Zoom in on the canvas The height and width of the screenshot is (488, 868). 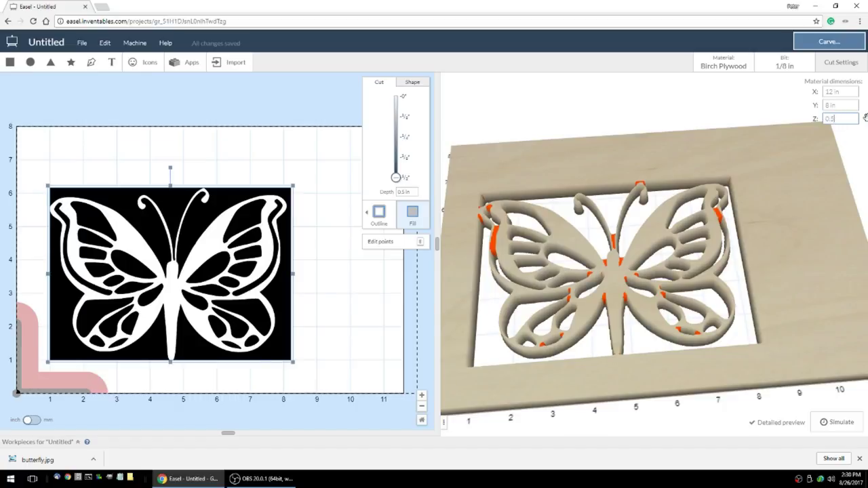click(422, 395)
